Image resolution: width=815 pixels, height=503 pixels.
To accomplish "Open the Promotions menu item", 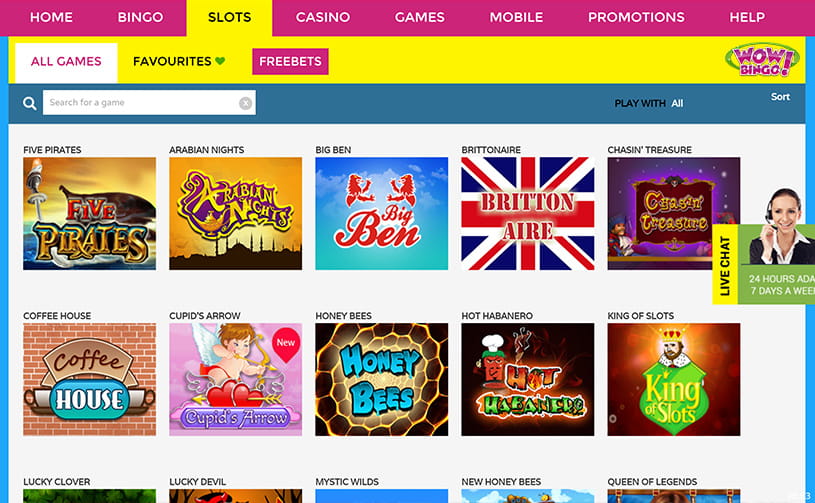I will pyautogui.click(x=636, y=17).
